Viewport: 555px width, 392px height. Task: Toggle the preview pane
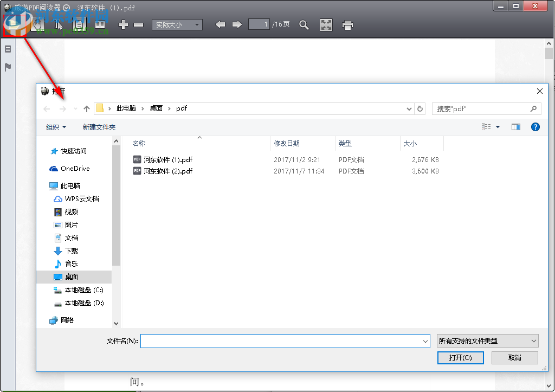pyautogui.click(x=516, y=127)
